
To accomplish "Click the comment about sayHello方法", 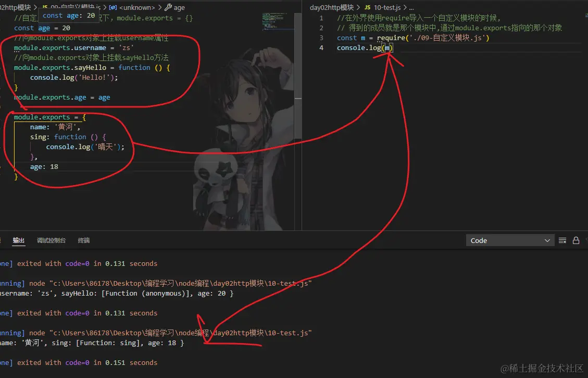I will pyautogui.click(x=91, y=57).
